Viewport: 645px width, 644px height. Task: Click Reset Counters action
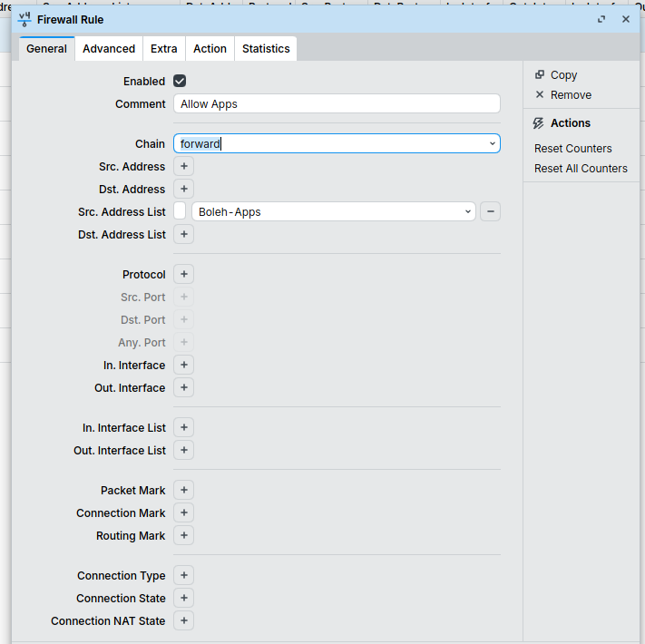pyautogui.click(x=572, y=149)
